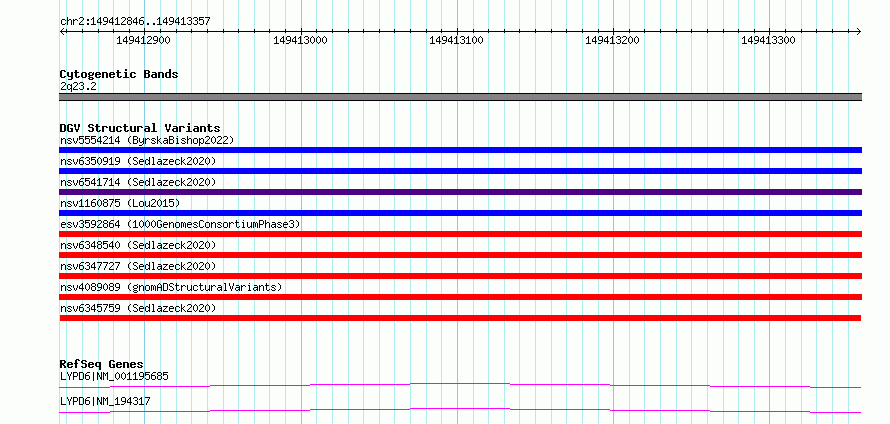Screen dimensions: 890x424
Task: Click the blue bar of nsv1160875
Action: pyautogui.click(x=460, y=213)
